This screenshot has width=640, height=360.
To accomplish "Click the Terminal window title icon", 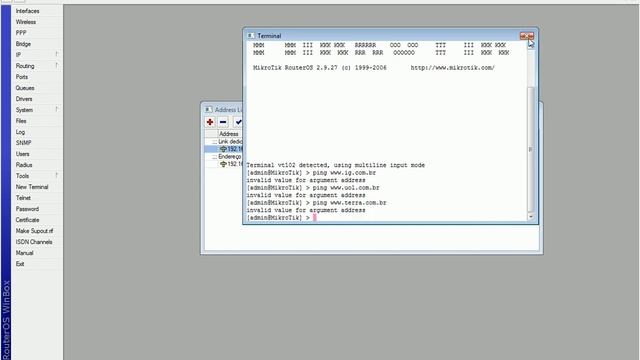I will coord(251,36).
